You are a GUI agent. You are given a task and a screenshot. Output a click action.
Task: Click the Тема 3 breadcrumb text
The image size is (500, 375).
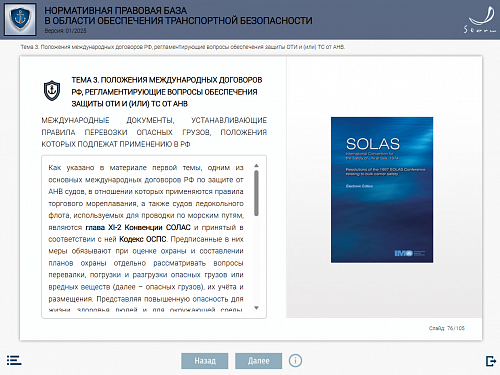pos(183,47)
